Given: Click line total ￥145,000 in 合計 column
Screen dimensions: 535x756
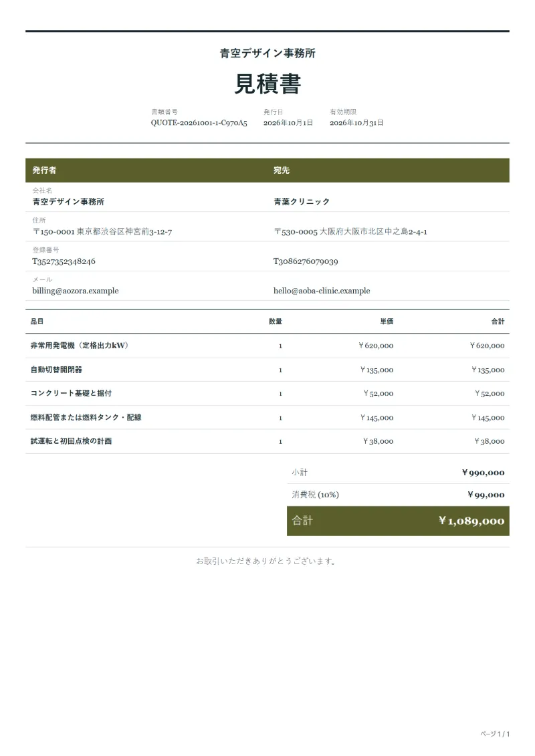Looking at the screenshot, I should point(488,418).
